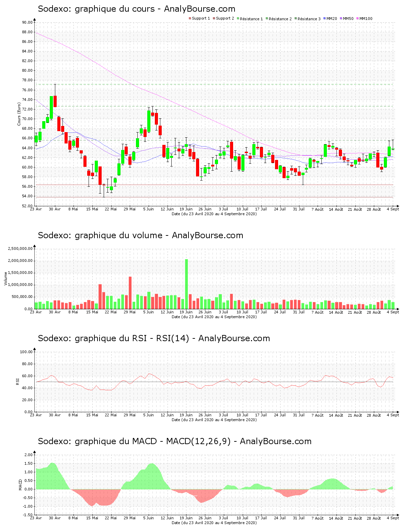Click the 90.00 value on the price axis

click(x=27, y=22)
